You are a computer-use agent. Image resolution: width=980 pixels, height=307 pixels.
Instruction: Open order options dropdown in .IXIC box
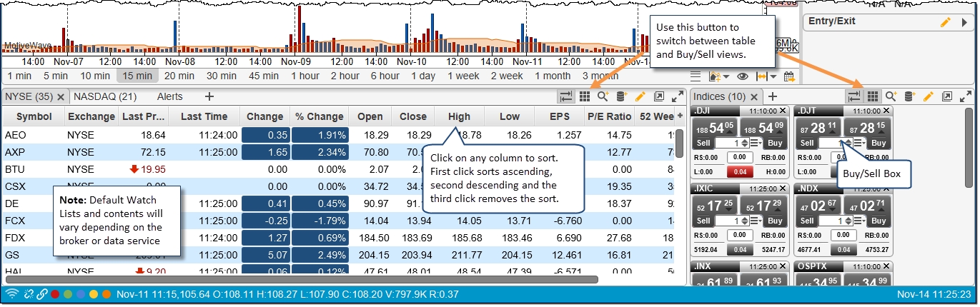[756, 221]
